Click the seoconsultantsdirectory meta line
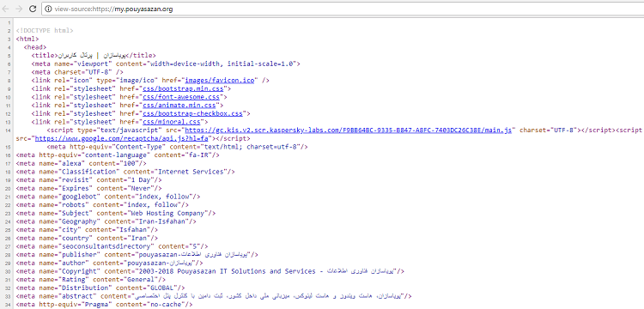Image resolution: width=644 pixels, height=309 pixels. 112,246
